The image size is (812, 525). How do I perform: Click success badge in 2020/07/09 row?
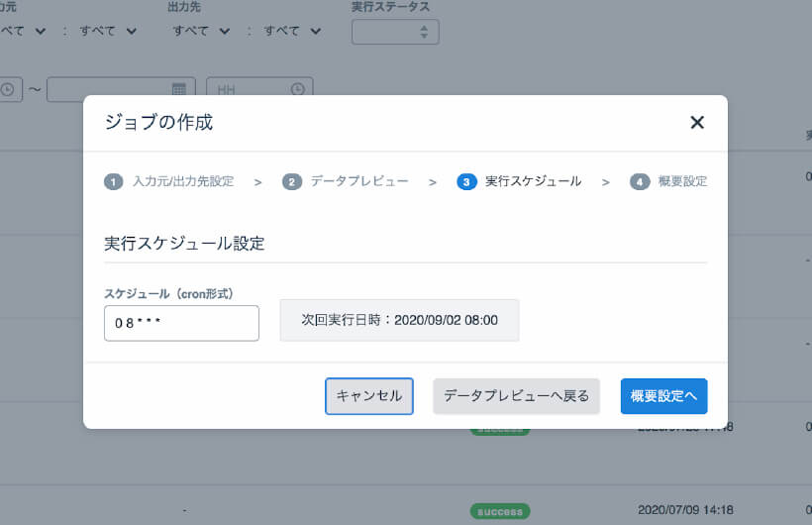(500, 511)
